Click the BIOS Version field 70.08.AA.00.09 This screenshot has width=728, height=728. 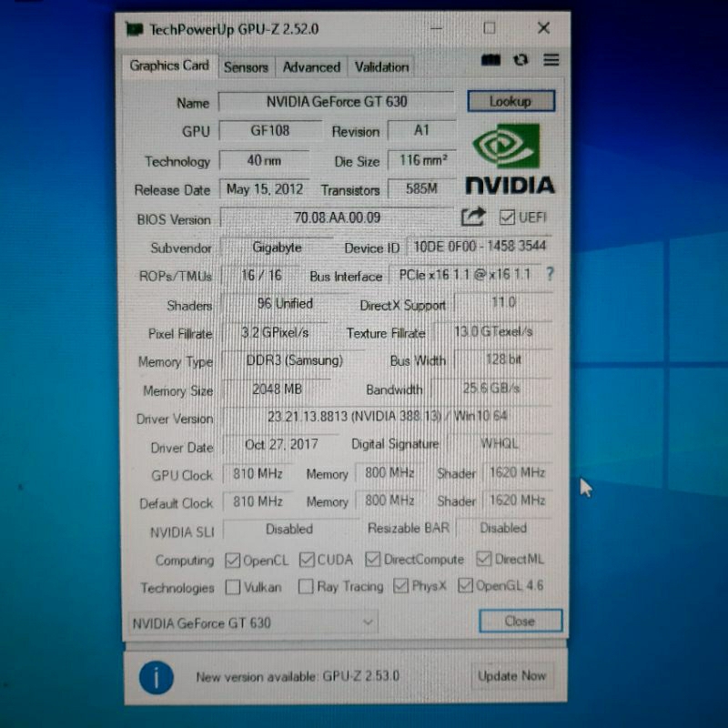click(x=337, y=217)
